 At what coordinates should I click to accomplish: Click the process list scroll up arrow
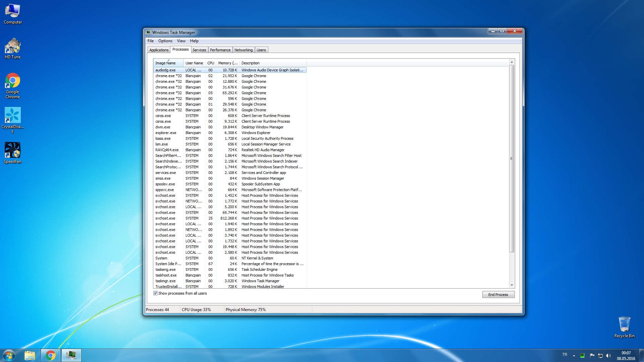point(512,62)
